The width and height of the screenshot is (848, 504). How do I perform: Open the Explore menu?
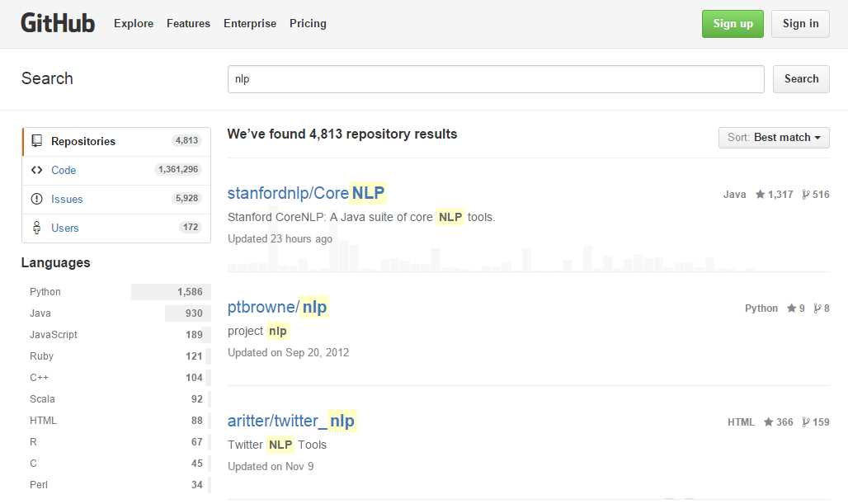(134, 23)
